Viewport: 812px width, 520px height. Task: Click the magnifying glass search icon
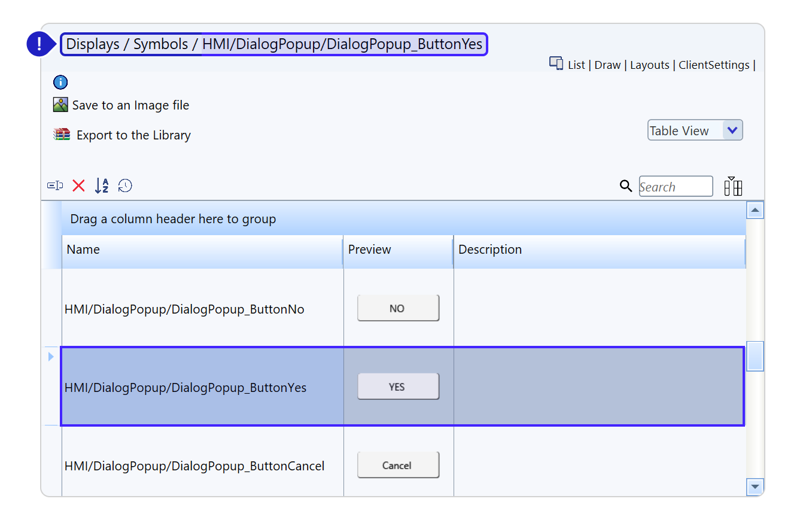626,187
